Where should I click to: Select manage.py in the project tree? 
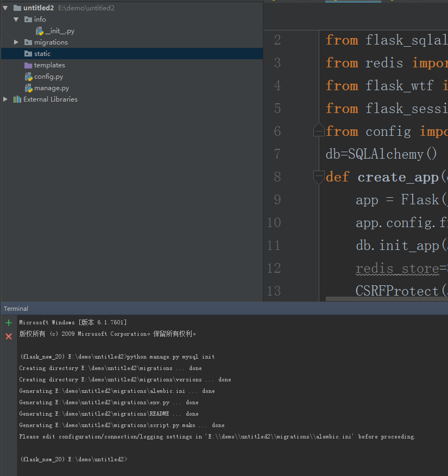pos(52,88)
